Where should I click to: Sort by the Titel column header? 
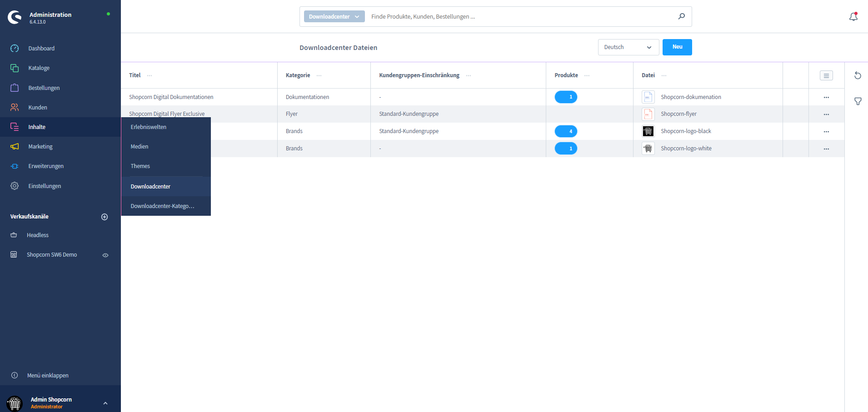[135, 75]
